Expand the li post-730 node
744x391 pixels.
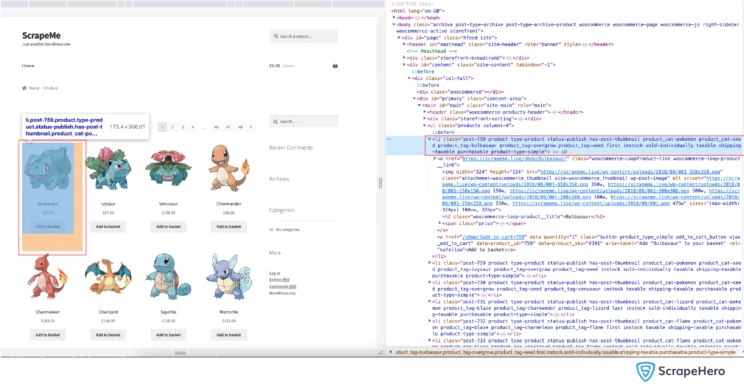[x=430, y=282]
